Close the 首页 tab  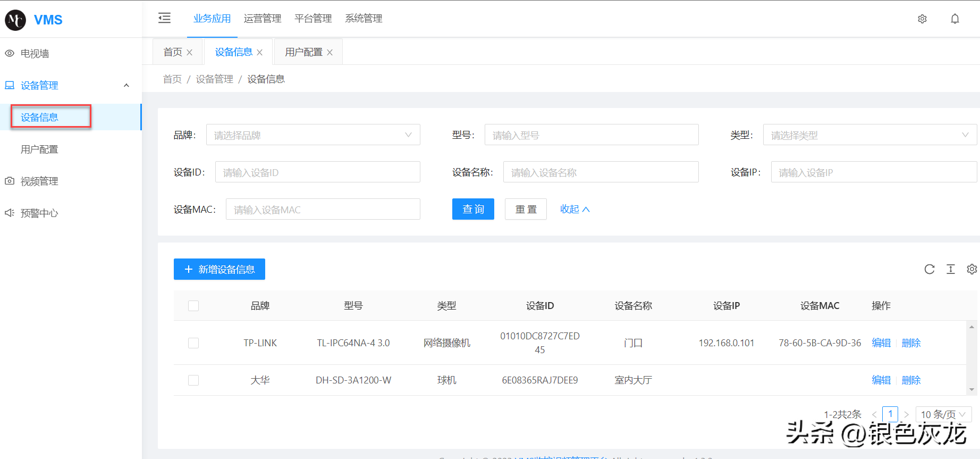pyautogui.click(x=189, y=52)
